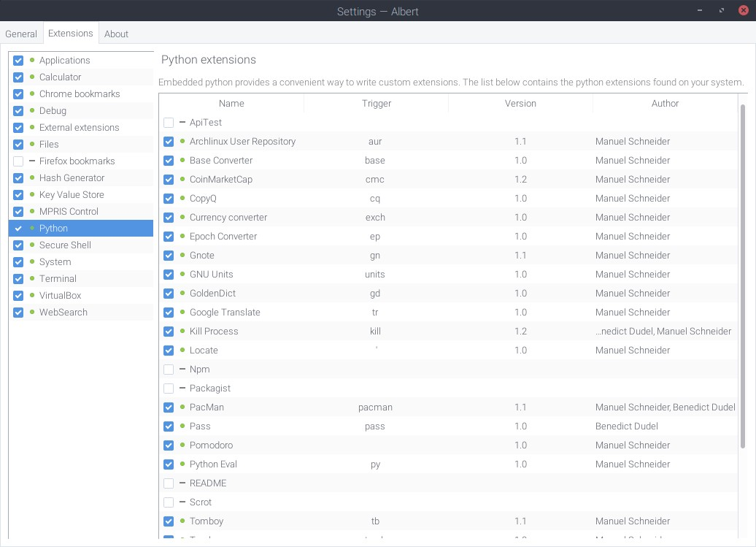
Task: Select the Terminal extension in the sidebar
Action: coord(58,278)
